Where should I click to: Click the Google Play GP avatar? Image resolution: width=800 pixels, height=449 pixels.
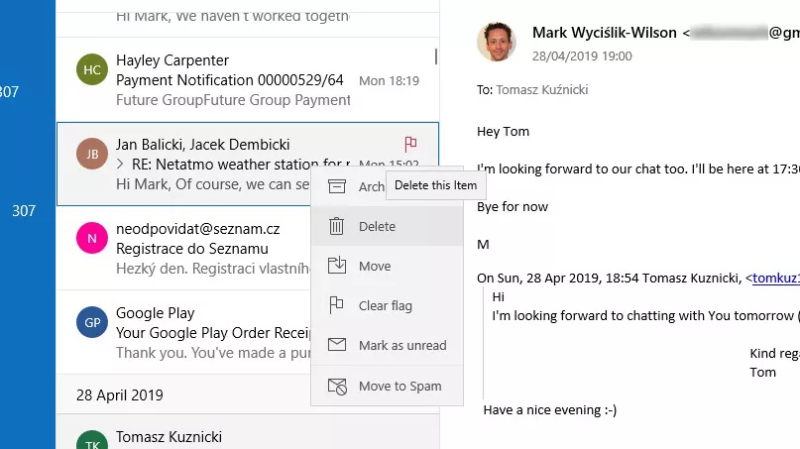coord(92,323)
